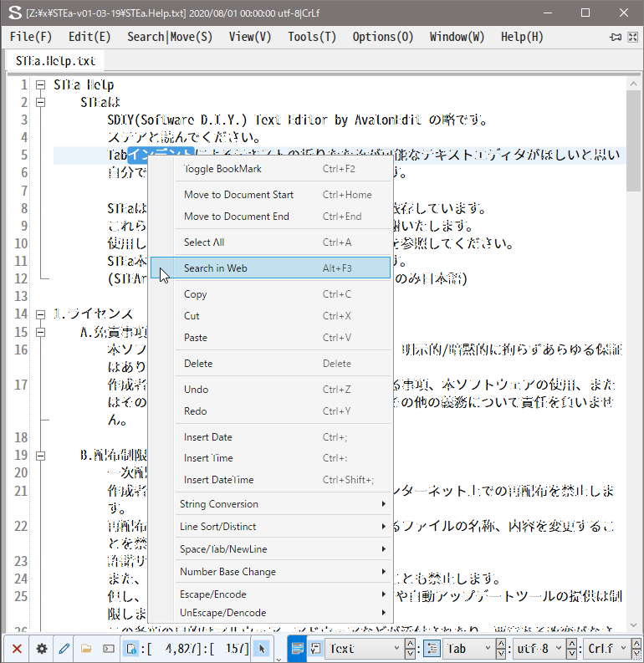Open the Search|Move(S) menu
The image size is (644, 663).
[x=170, y=37]
